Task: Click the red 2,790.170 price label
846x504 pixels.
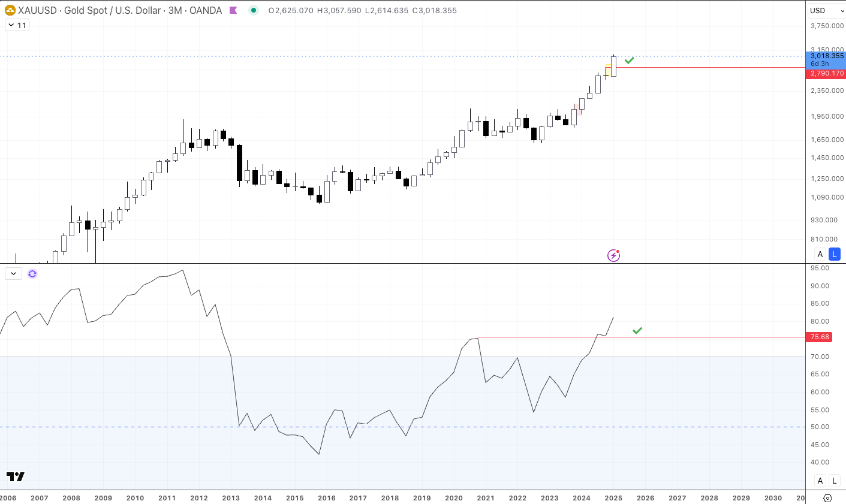Action: click(x=827, y=73)
